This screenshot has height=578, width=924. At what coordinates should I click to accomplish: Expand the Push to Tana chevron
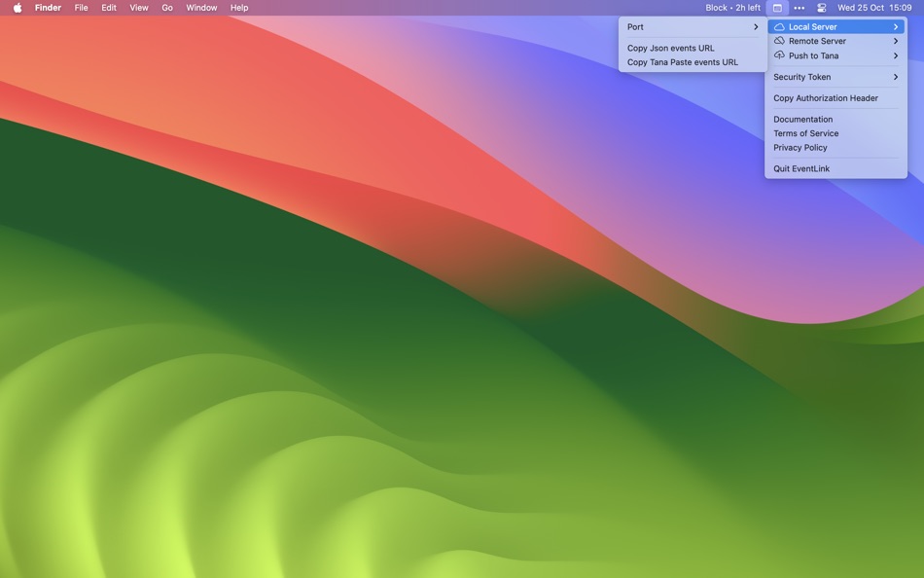pyautogui.click(x=896, y=55)
